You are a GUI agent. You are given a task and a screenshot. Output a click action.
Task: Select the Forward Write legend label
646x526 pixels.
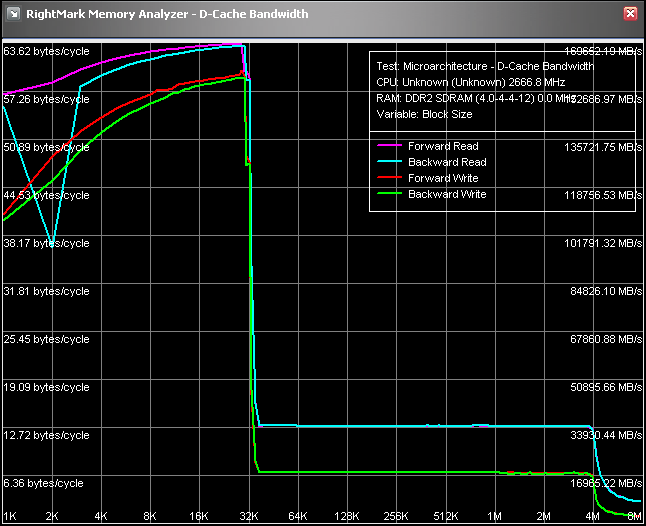click(443, 178)
